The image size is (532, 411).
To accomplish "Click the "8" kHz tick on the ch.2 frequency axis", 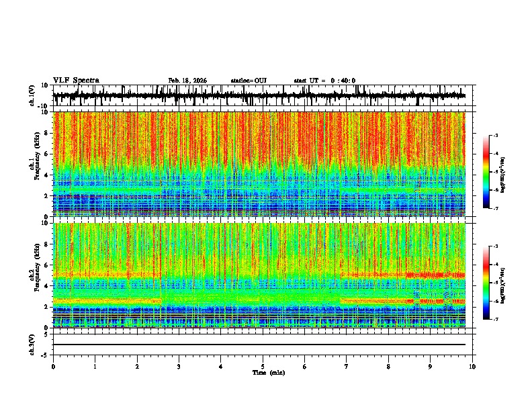I will point(46,244).
